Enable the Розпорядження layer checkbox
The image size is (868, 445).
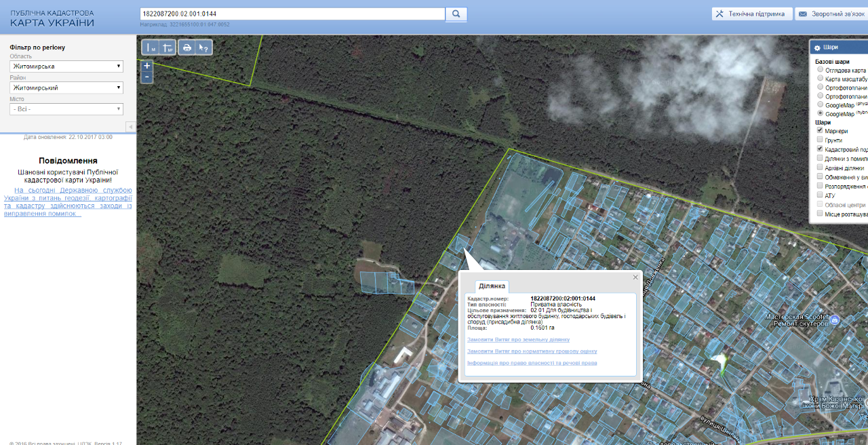coord(821,186)
